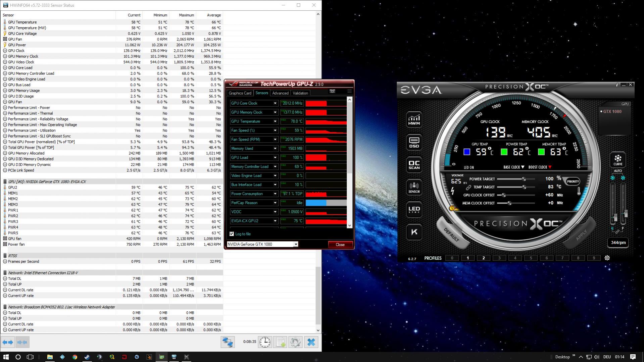644x362 pixels.
Task: Open HWiNFO sensor settings gear
Action: 295,342
